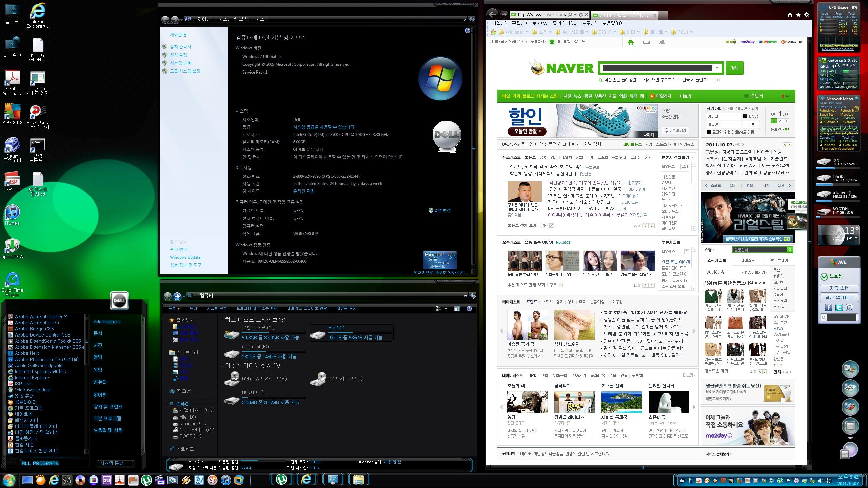The width and height of the screenshot is (868, 488).
Task: Select the 스포츠 tab in 뉴스캐스트
Action: coord(603,157)
